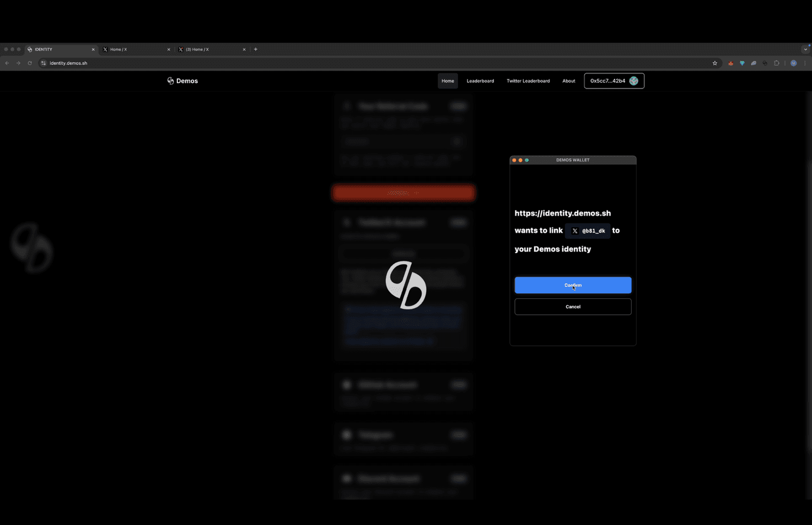This screenshot has width=812, height=525.
Task: Confirm linking @b81_dk to your Demos identity
Action: pyautogui.click(x=572, y=285)
